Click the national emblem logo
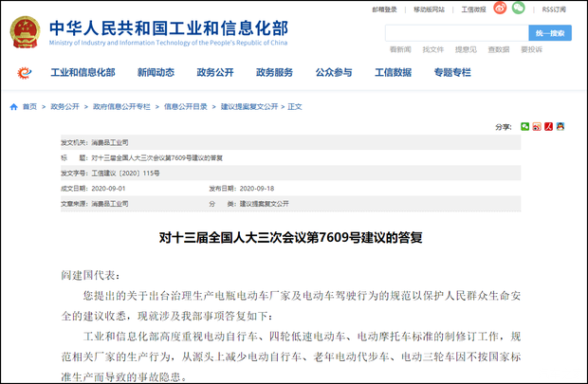The height and width of the screenshot is (384, 588). pyautogui.click(x=25, y=32)
